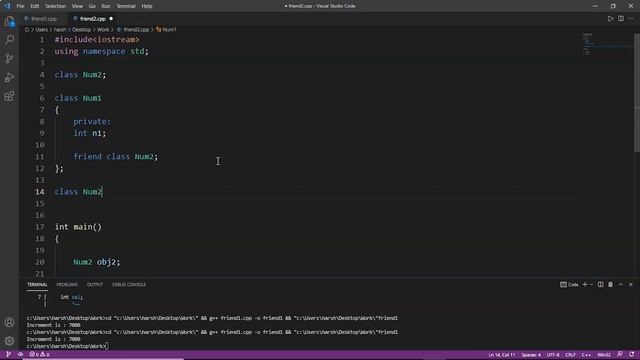Click the git branch status bar icon

coord(8,354)
